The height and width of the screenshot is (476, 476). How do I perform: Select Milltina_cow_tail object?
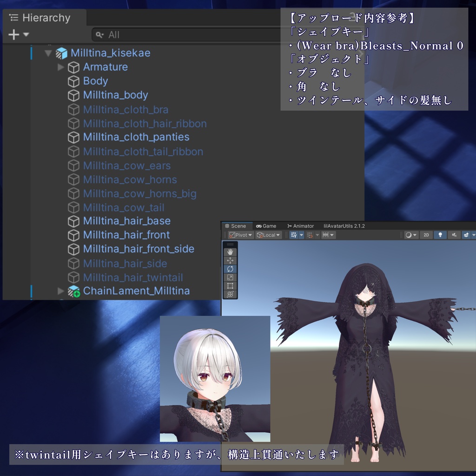point(124,208)
